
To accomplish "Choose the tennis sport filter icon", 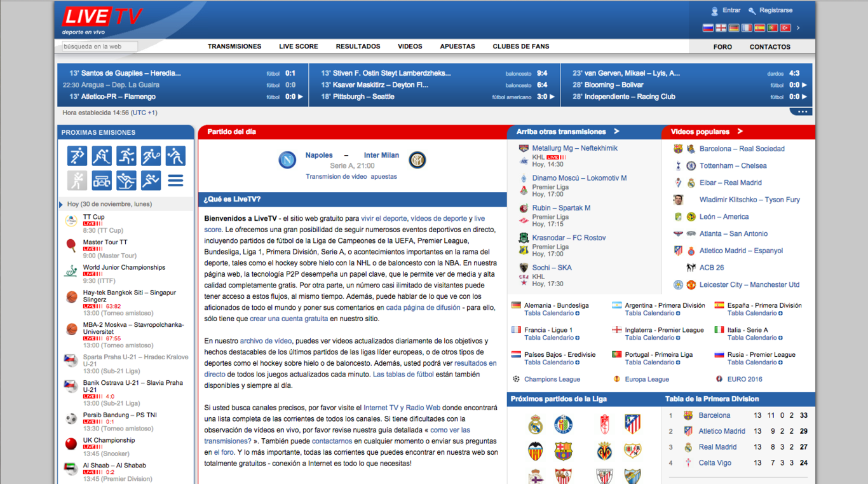I will (151, 156).
